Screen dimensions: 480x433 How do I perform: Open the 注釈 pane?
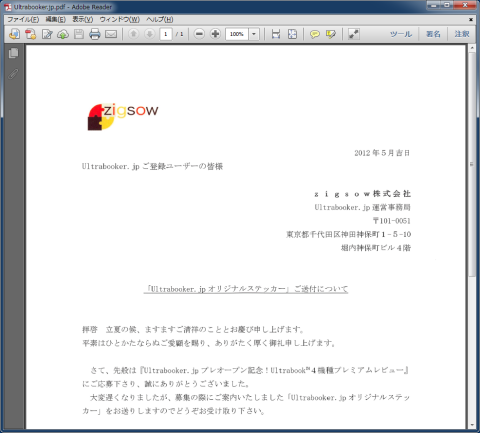pyautogui.click(x=462, y=34)
